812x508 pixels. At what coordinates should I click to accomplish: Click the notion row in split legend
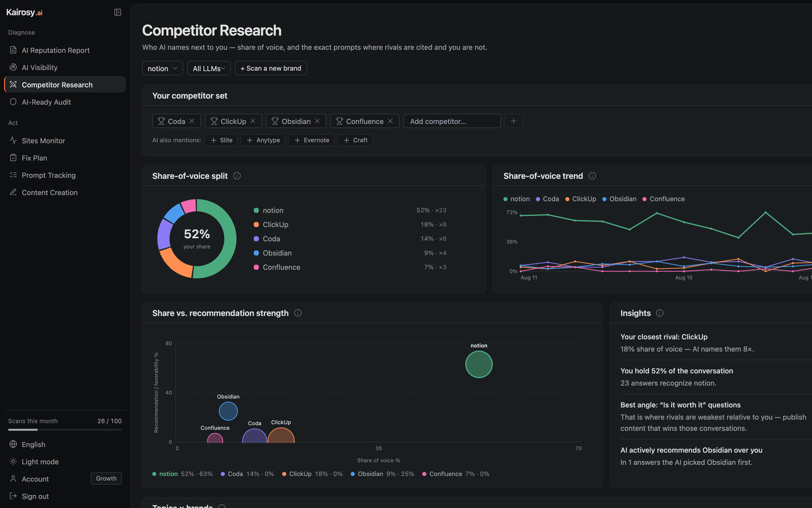point(350,210)
